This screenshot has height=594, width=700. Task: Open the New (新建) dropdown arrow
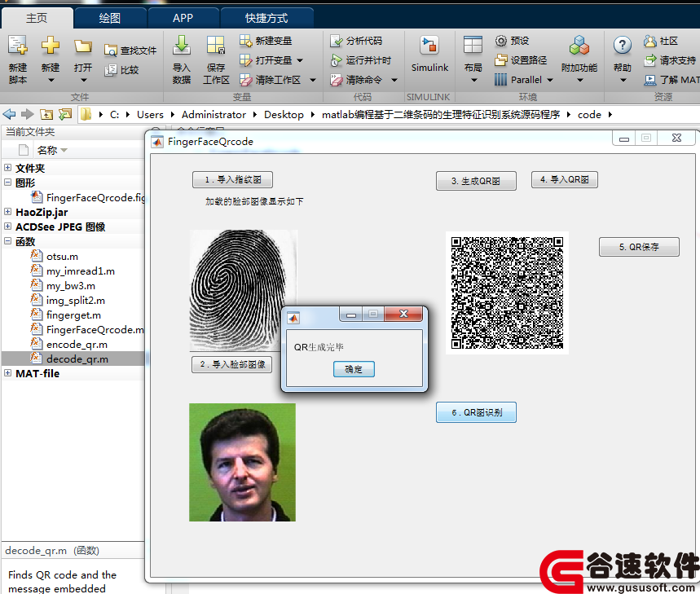(51, 81)
